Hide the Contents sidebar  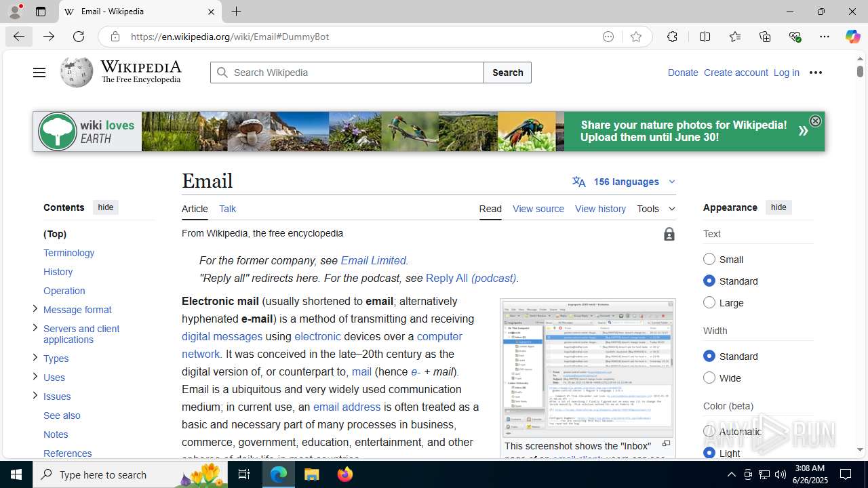pos(105,207)
